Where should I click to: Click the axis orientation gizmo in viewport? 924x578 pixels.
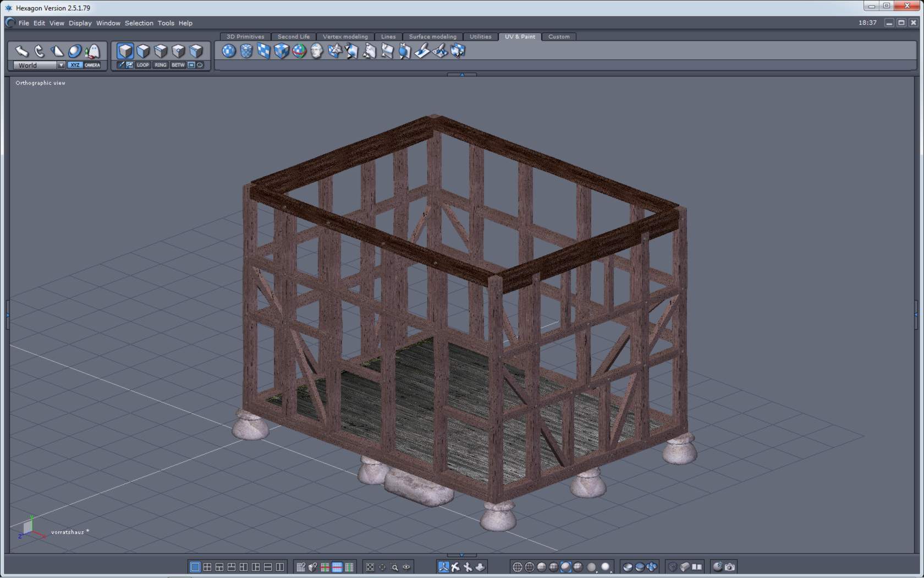pos(28,527)
